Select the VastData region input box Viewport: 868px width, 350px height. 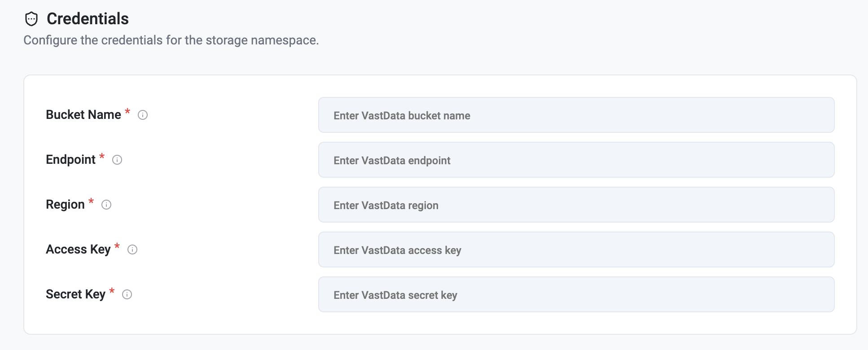[576, 205]
